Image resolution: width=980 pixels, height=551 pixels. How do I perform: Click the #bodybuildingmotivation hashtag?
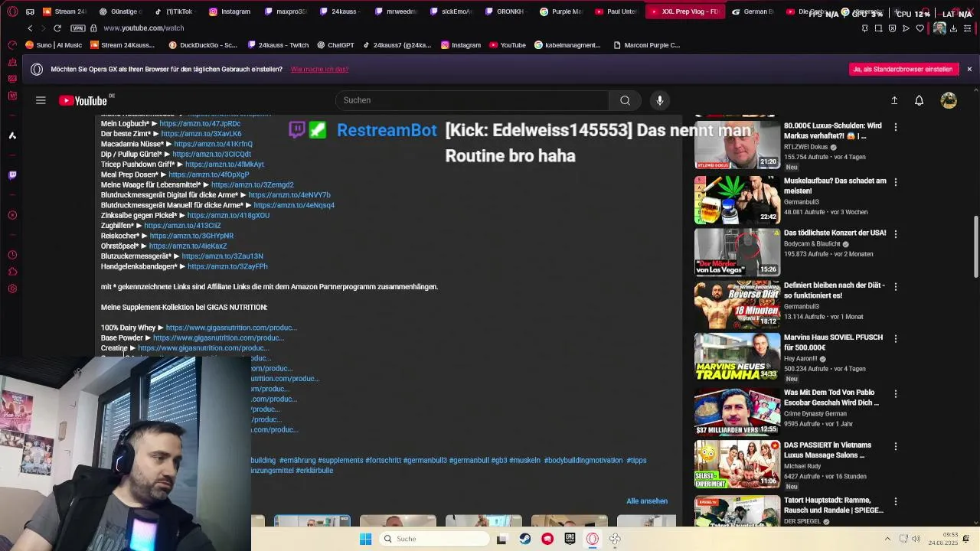click(x=583, y=460)
